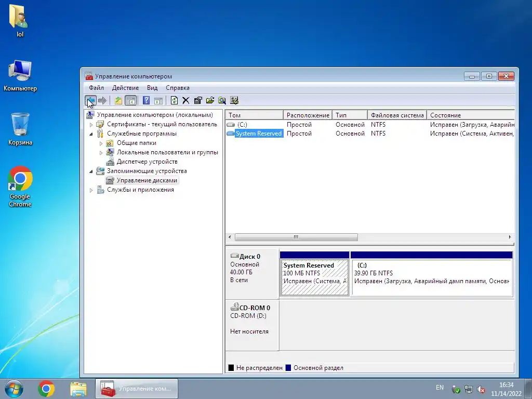Click the black Не распределен legend swatch

click(x=231, y=368)
